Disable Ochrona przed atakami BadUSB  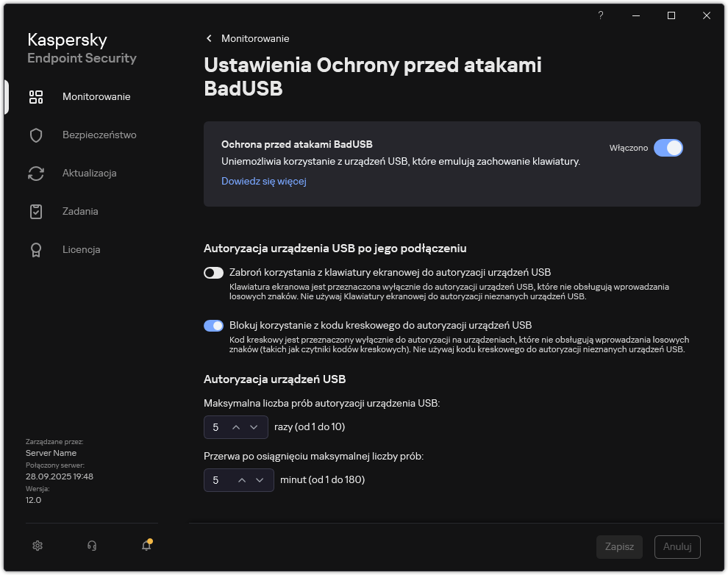669,148
